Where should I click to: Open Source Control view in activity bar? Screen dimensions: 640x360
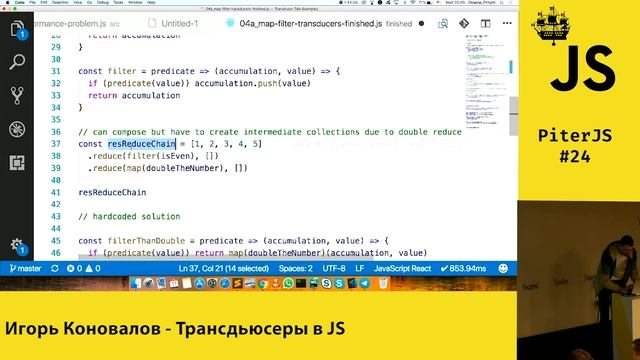click(x=17, y=96)
